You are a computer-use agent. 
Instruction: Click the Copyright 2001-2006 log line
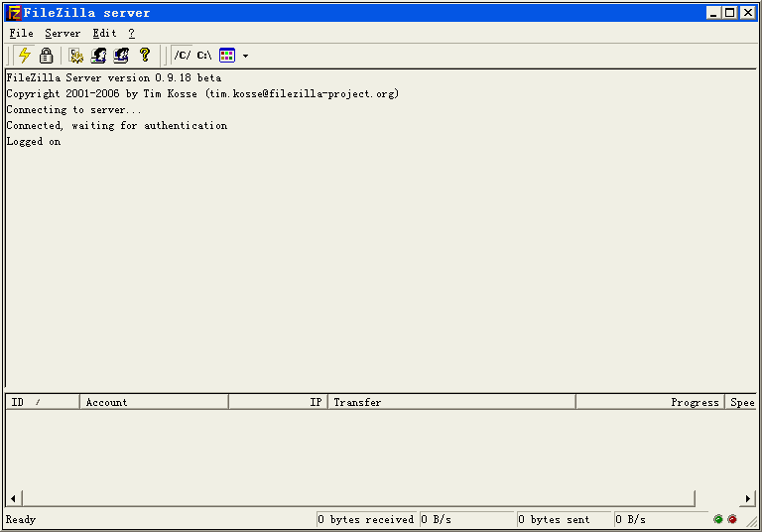[202, 94]
